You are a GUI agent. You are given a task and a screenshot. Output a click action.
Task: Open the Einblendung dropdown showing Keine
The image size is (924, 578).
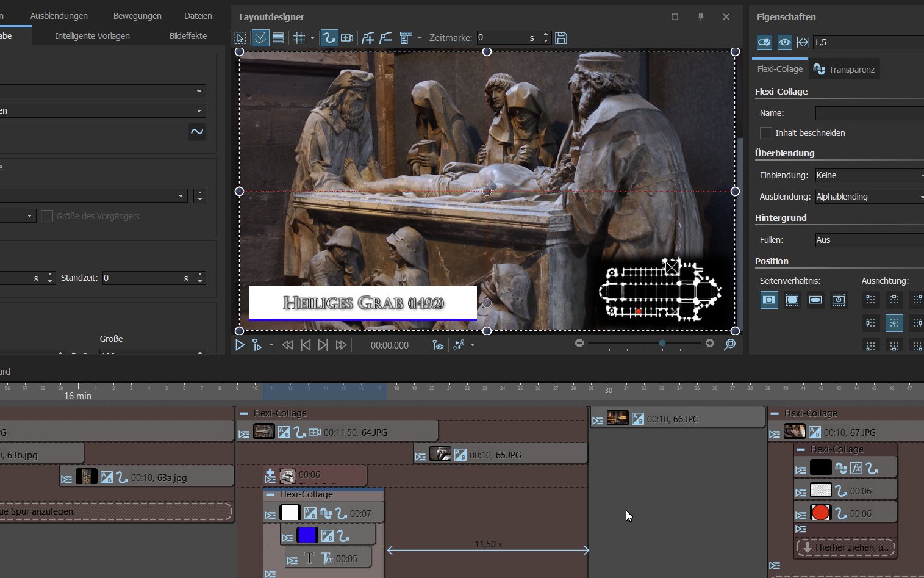[870, 175]
